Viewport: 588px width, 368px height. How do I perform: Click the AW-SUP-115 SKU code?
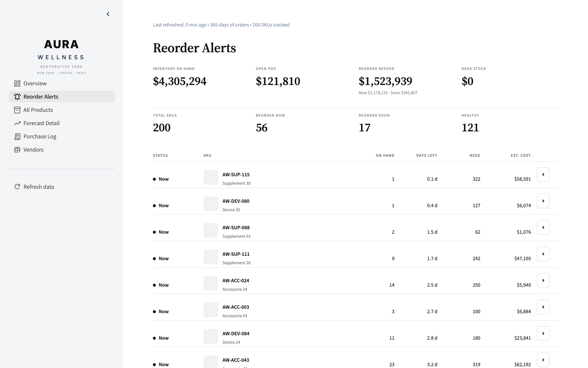[x=236, y=175]
